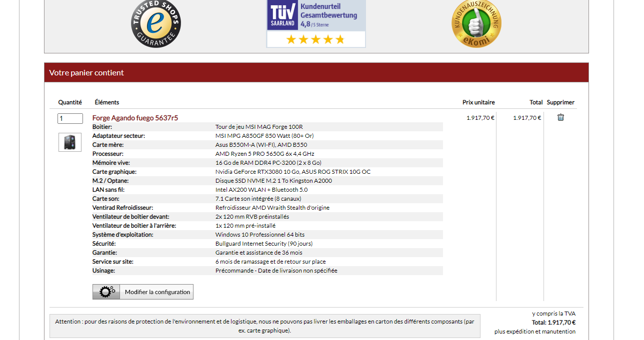Click the 'Attention' packaging notice box
The image size is (644, 340).
[264, 326]
